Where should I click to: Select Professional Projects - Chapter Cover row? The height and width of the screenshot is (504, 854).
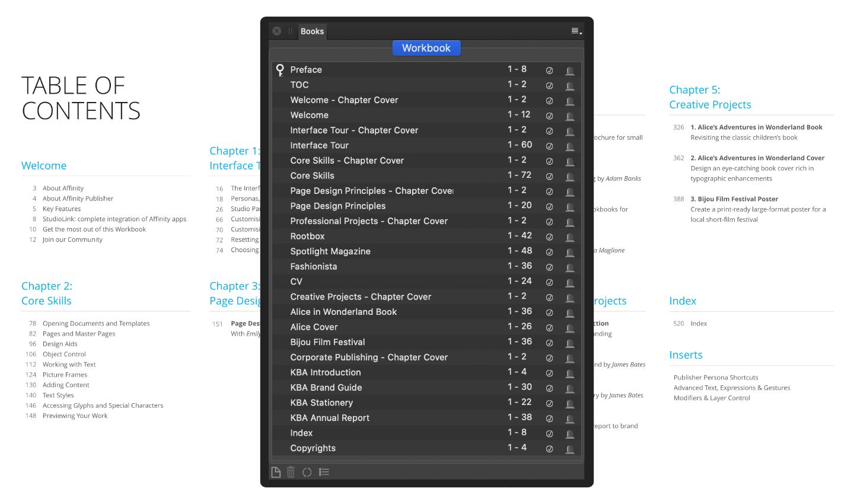pos(426,221)
